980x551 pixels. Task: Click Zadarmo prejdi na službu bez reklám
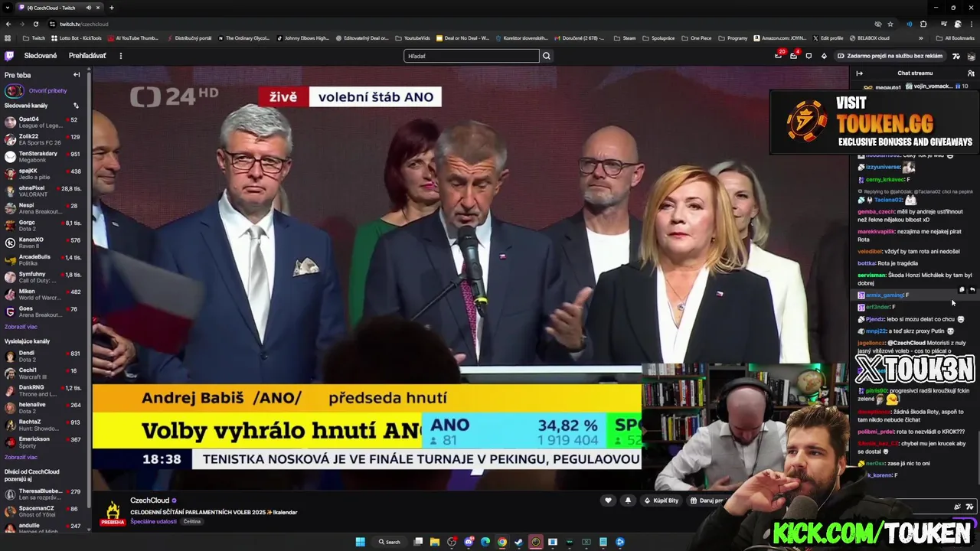coord(890,56)
